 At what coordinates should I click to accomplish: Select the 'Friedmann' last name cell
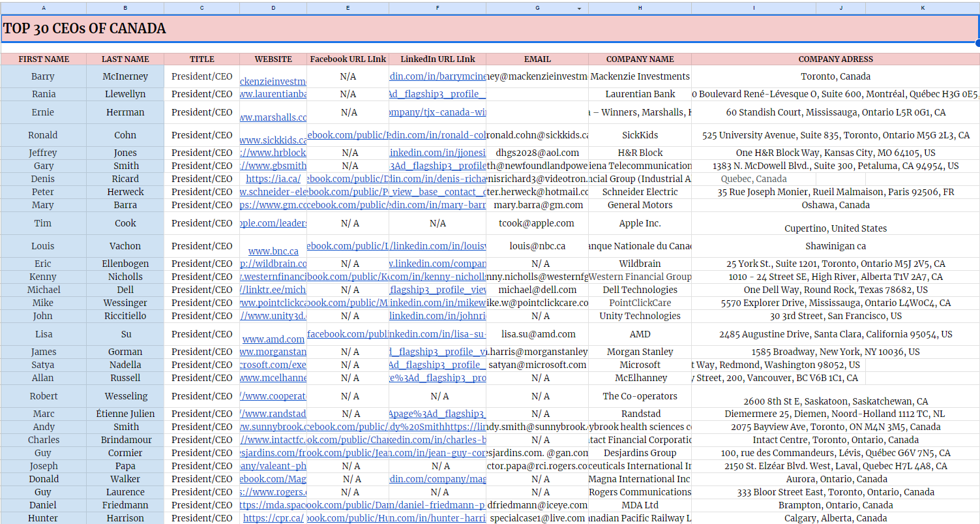tap(125, 505)
